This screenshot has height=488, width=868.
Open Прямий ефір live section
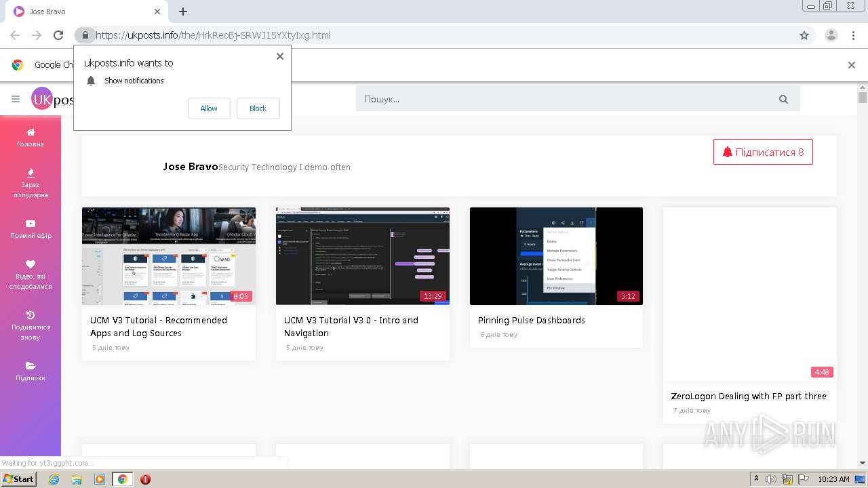click(x=31, y=229)
